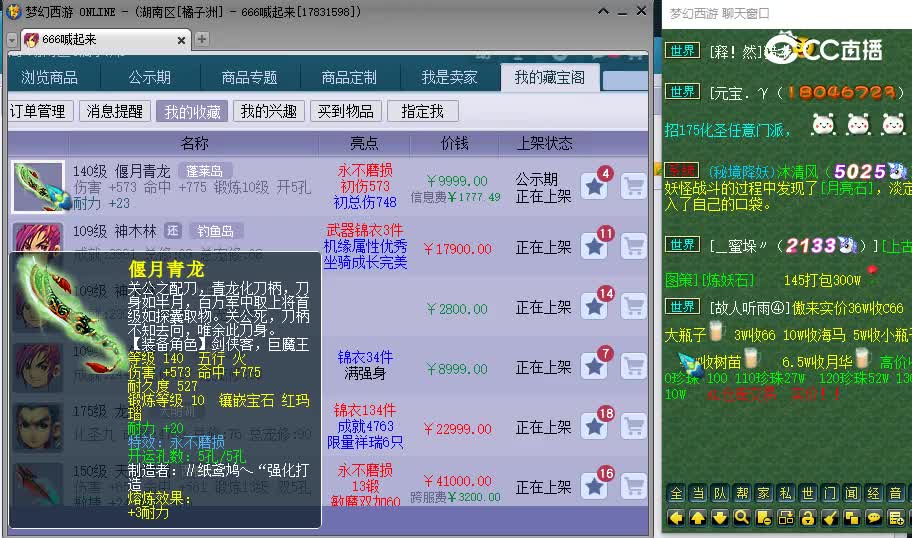
Task: Add ¥17900 神木林 listing to cart
Action: click(633, 247)
